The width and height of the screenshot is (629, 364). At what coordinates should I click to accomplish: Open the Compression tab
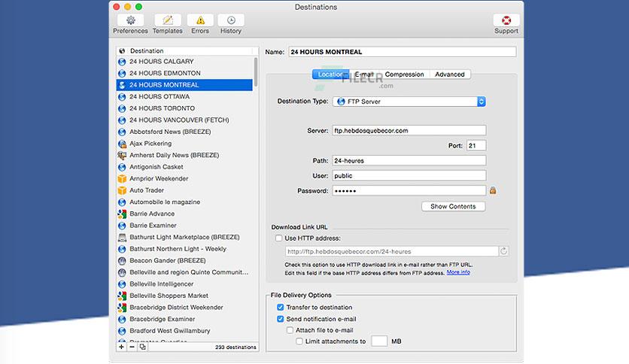(x=404, y=74)
